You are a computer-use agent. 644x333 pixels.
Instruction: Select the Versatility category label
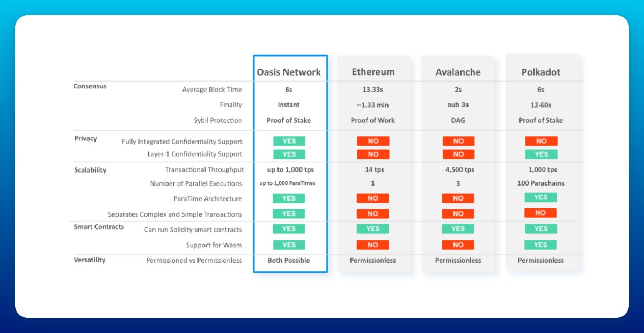click(90, 260)
